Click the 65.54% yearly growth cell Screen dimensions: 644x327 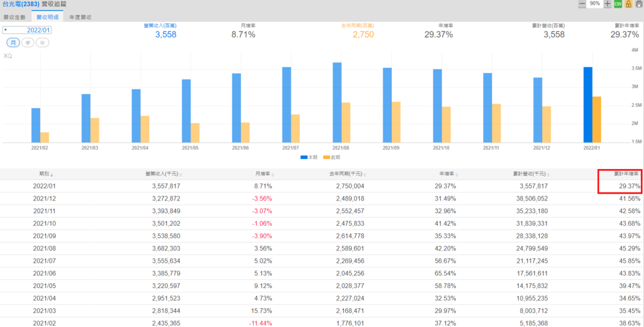445,273
